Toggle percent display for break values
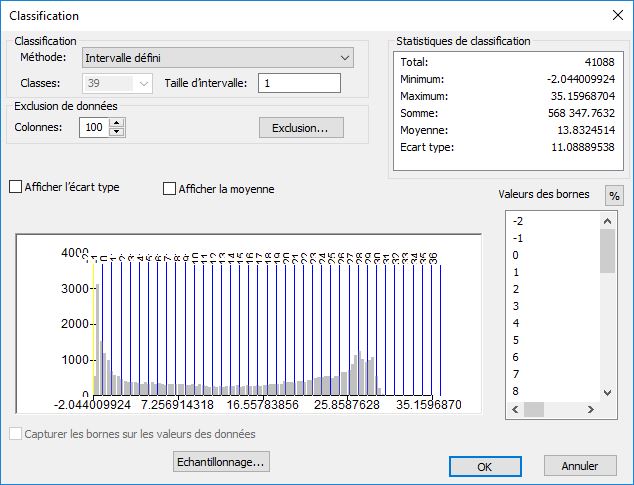Image resolution: width=634 pixels, height=485 pixels. tap(614, 195)
